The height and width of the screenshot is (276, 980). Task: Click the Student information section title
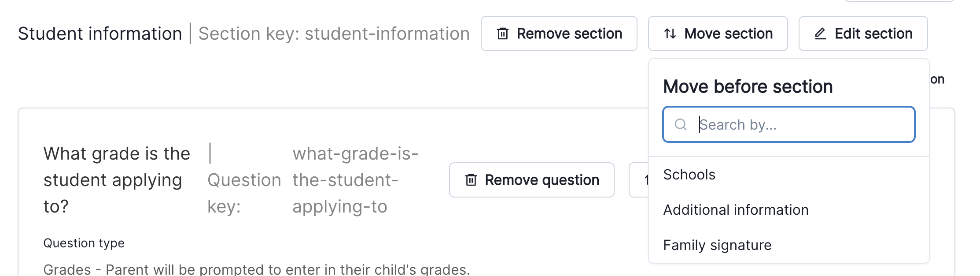click(100, 34)
